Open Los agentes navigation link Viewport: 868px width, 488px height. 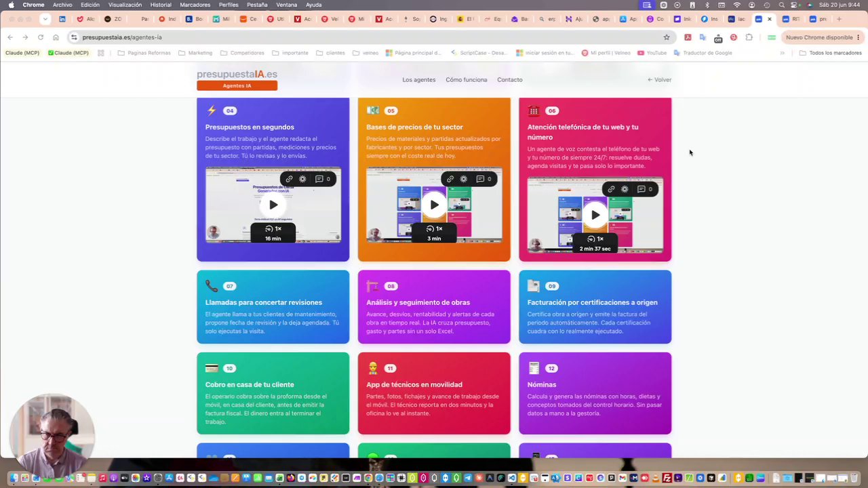pos(419,80)
